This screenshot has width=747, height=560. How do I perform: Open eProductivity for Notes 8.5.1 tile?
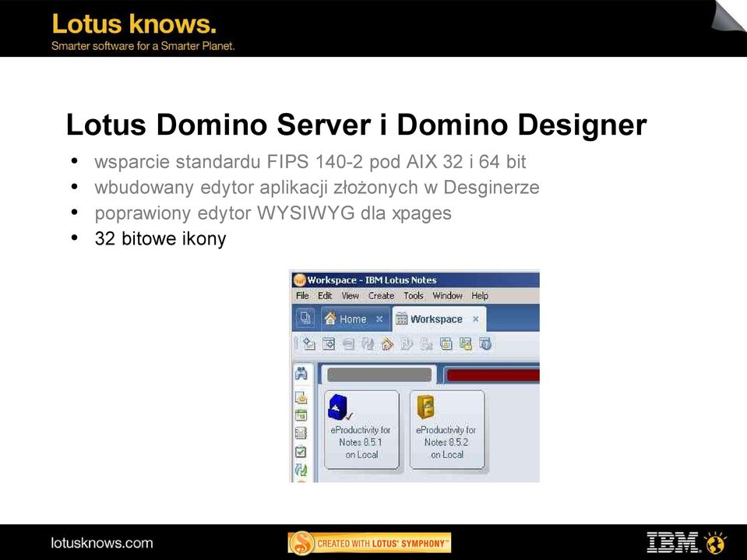pos(361,430)
